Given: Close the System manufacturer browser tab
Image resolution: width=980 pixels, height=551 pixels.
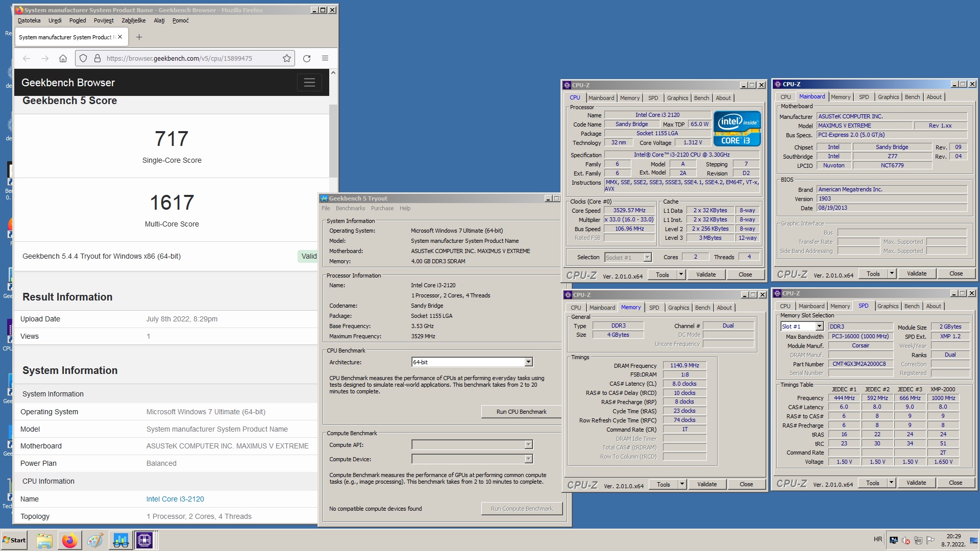Looking at the screenshot, I should (x=120, y=37).
